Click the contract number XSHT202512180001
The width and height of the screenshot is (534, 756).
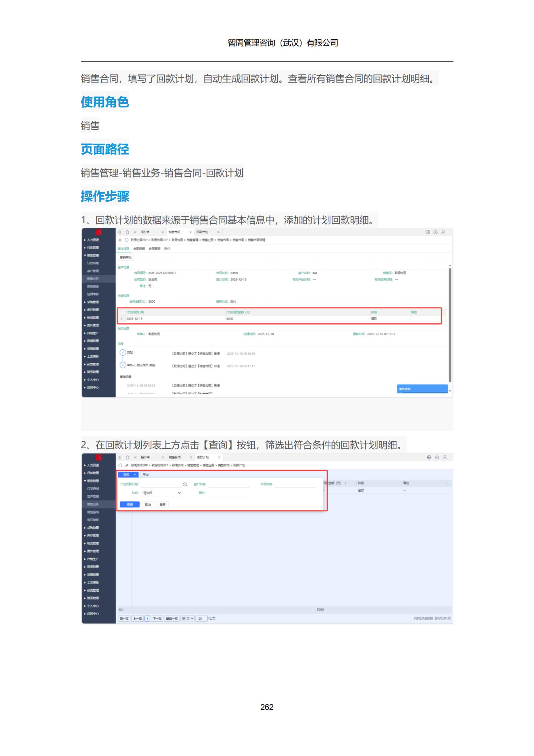(162, 273)
